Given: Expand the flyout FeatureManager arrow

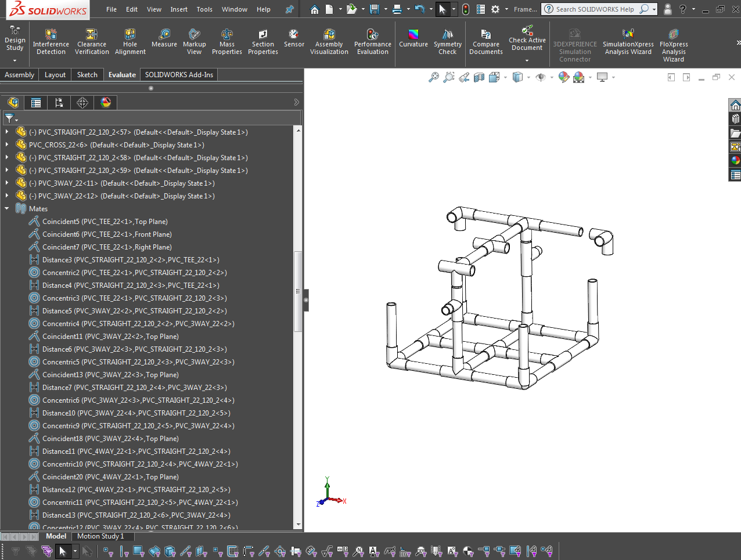Looking at the screenshot, I should tap(297, 102).
